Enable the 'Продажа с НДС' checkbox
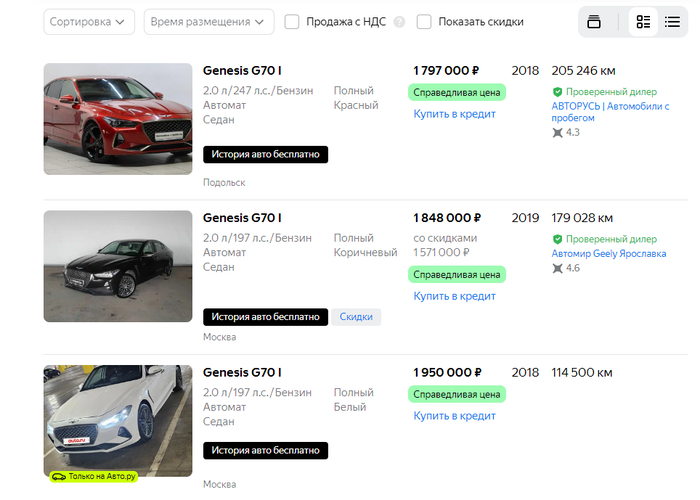Screen dimensions: 700x500 [x=292, y=22]
